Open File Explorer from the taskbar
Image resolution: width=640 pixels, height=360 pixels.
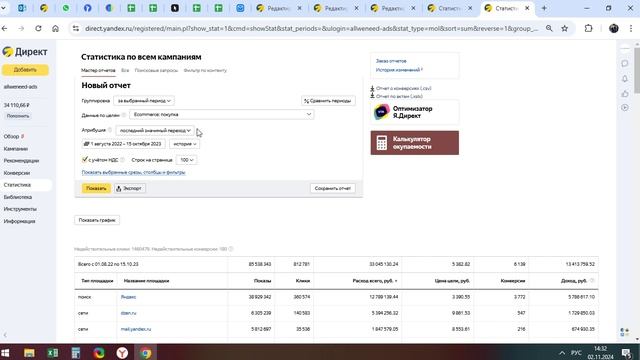[x=29, y=353]
